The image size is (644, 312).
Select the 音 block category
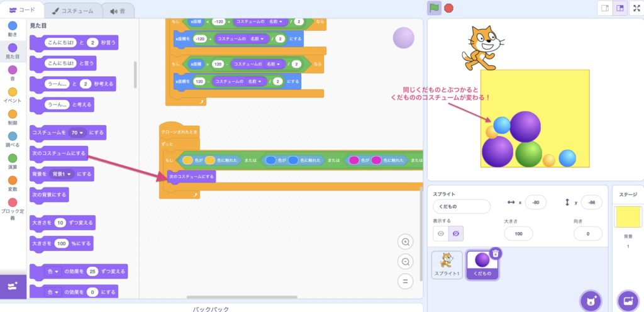tap(13, 73)
